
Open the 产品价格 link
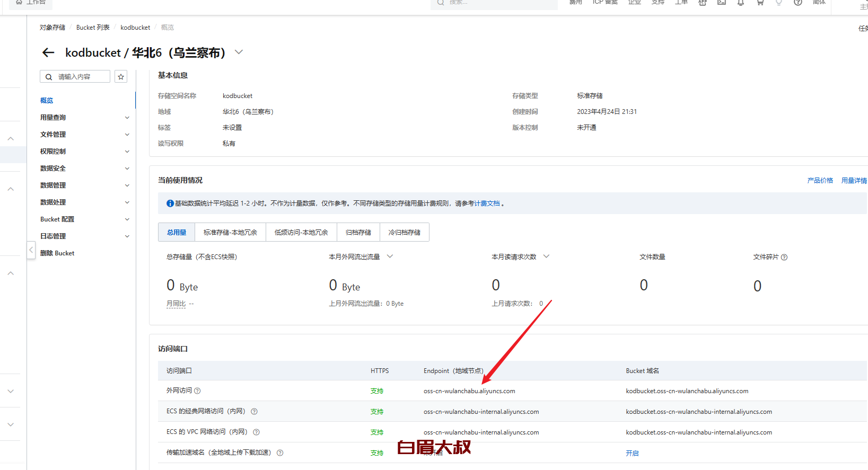[820, 181]
